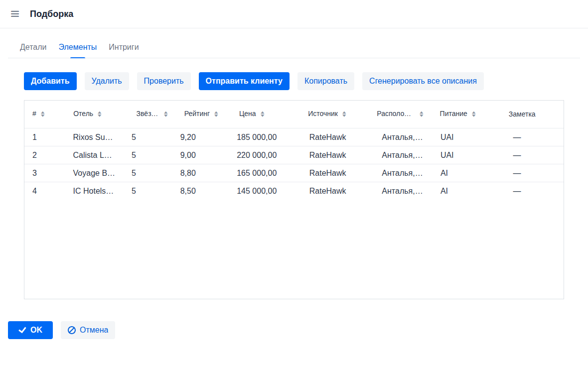
Task: Click the Удалить button
Action: [107, 81]
